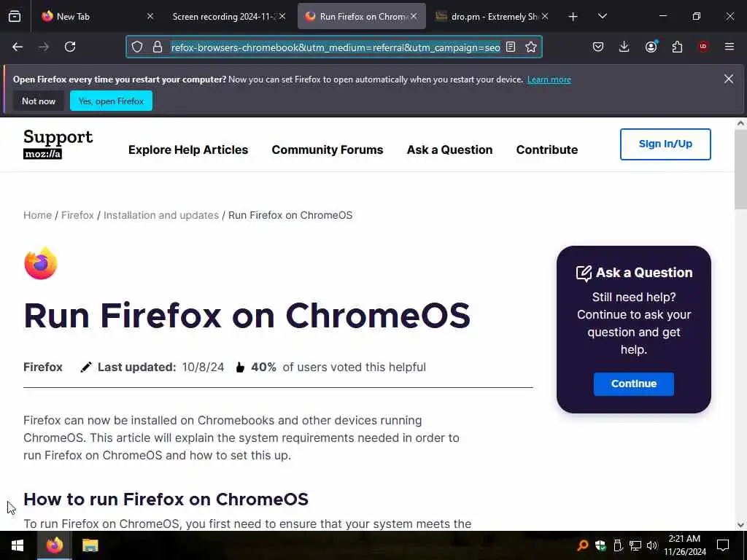Open the volume speaker control
This screenshot has width=747, height=560.
click(x=652, y=545)
